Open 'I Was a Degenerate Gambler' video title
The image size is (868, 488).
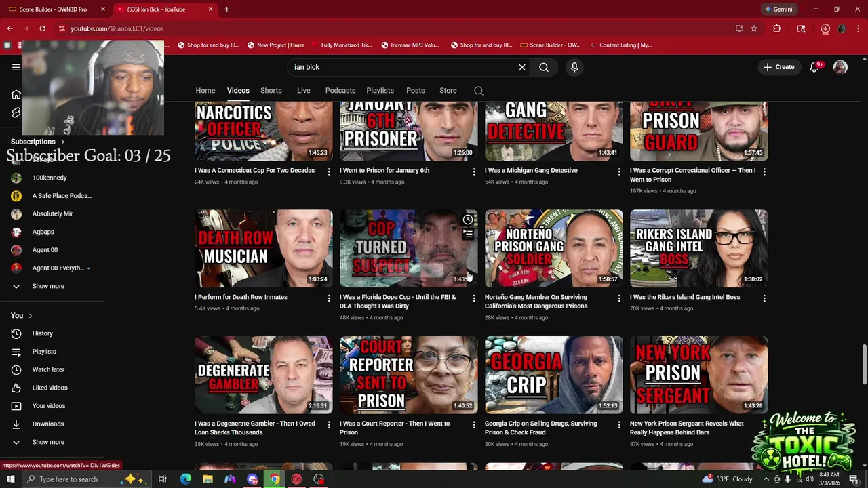tap(255, 428)
